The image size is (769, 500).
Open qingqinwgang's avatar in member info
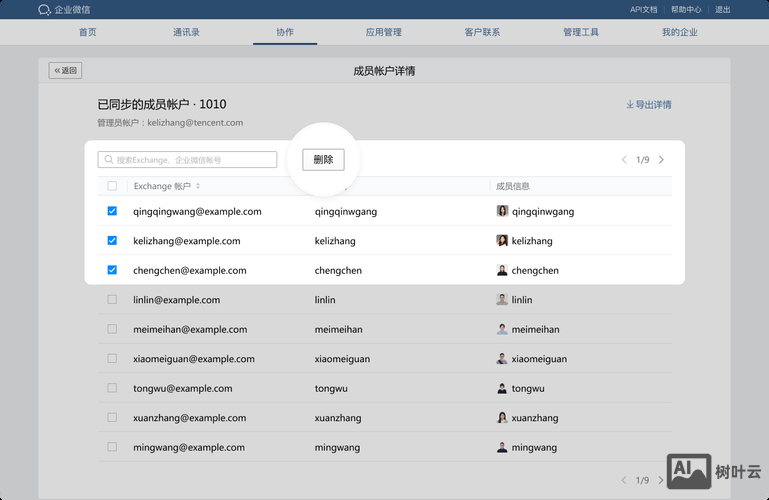[x=502, y=211]
